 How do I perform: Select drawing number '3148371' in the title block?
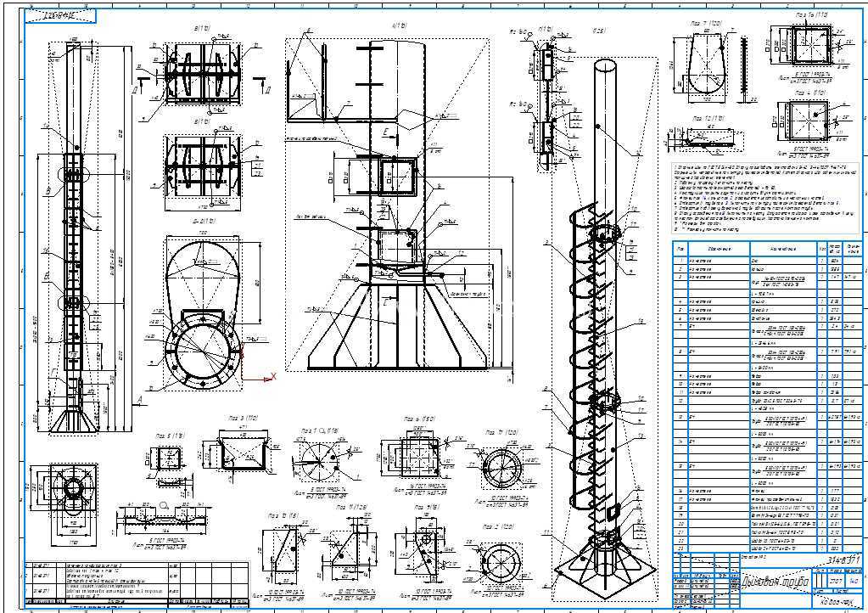843,561
